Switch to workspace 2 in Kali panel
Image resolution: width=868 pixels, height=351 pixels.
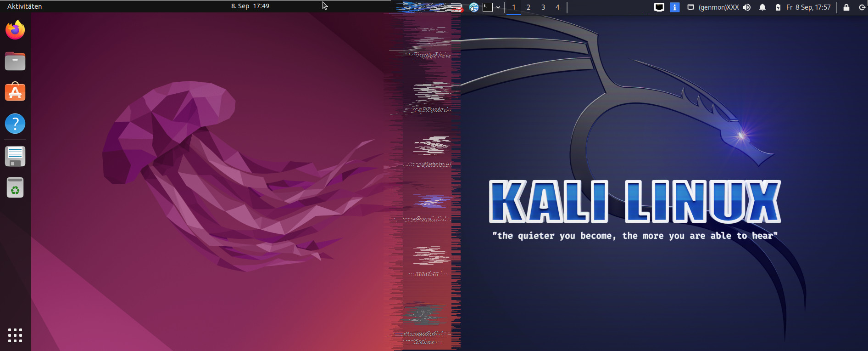pyautogui.click(x=529, y=7)
